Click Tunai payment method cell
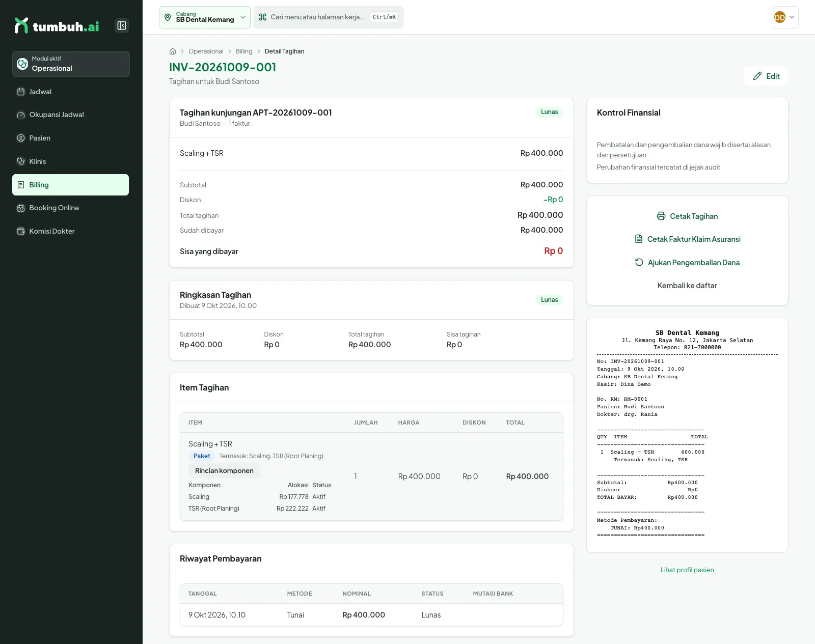Viewport: 815px width, 644px height. pos(295,615)
